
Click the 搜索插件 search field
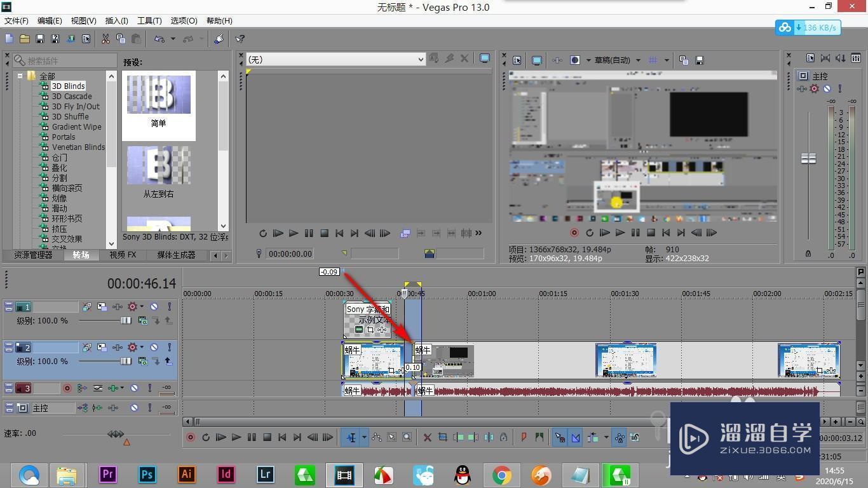click(65, 60)
